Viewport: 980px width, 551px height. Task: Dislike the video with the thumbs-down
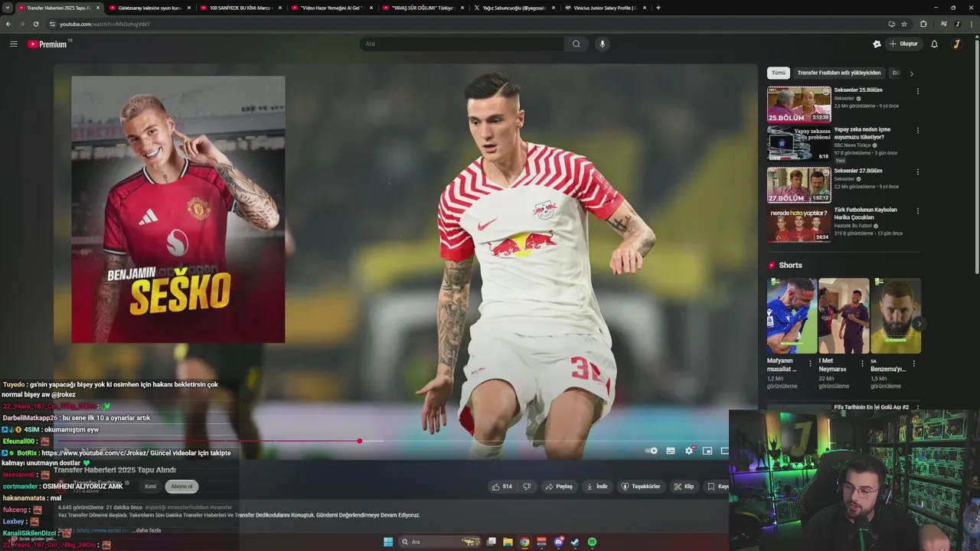(x=527, y=486)
